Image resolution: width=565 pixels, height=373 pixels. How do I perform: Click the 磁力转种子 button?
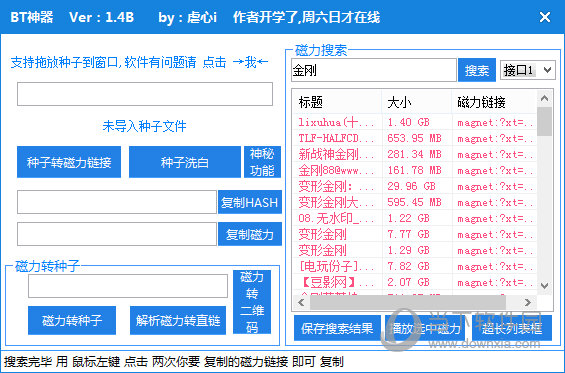(x=72, y=320)
